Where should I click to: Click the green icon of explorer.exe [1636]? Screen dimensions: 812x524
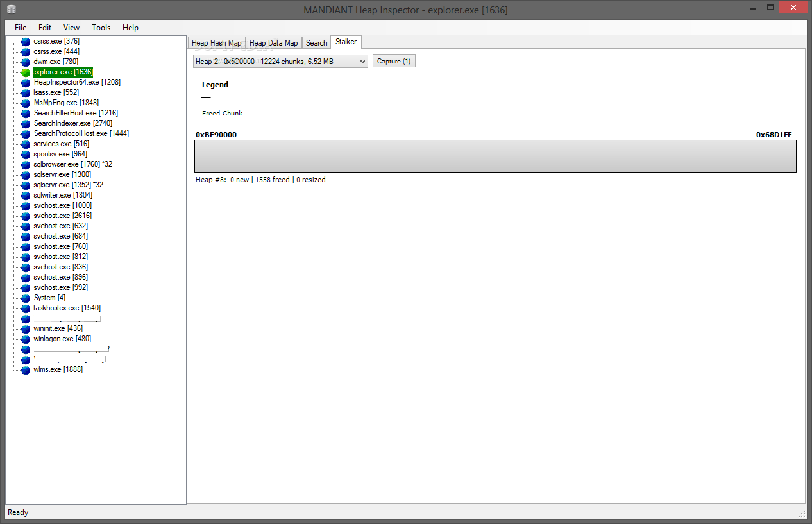(26, 72)
